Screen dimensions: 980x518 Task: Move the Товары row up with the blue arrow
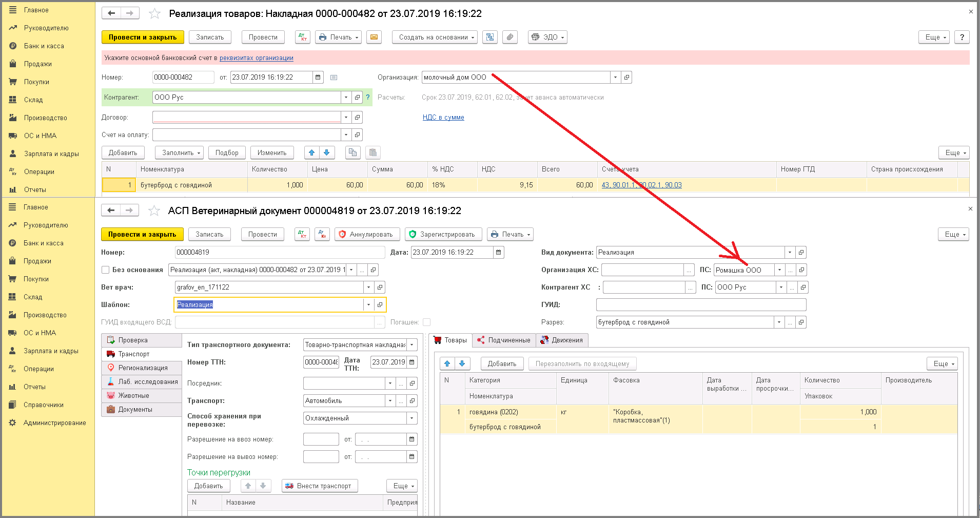447,363
